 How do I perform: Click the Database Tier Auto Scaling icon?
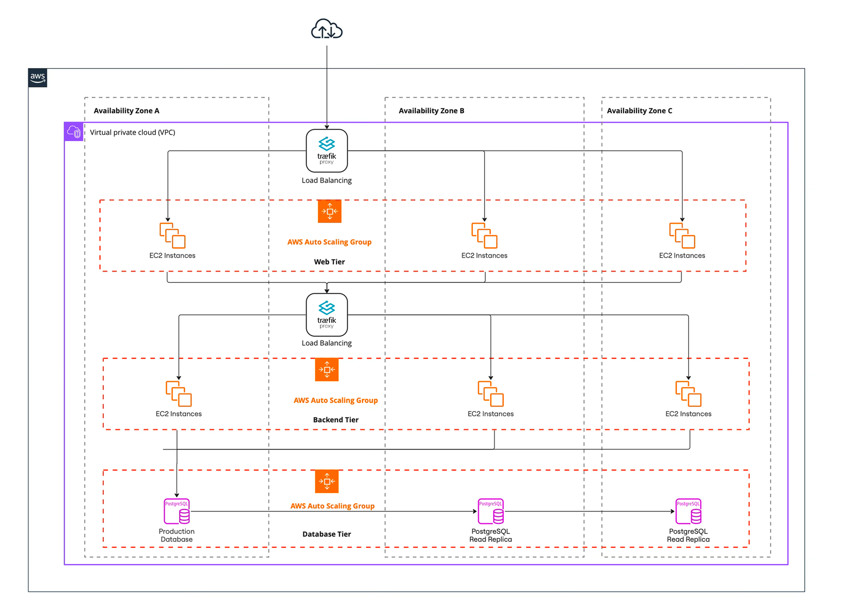[x=327, y=481]
